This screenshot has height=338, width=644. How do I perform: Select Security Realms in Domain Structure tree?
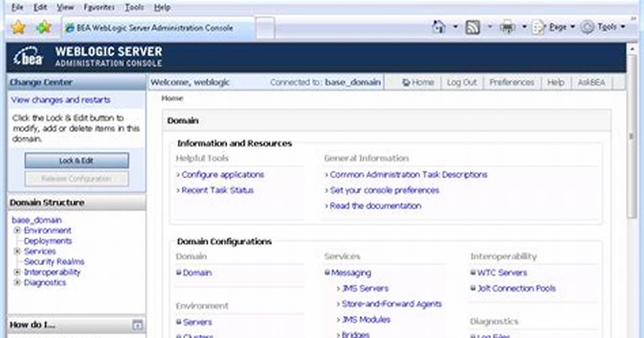click(x=54, y=262)
